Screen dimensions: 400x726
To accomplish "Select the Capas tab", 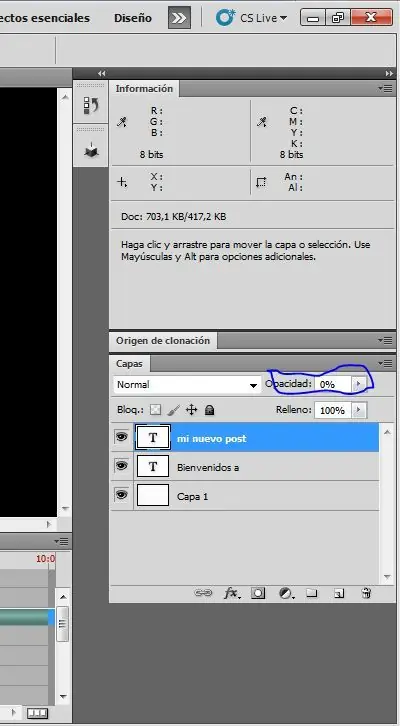I will click(x=129, y=363).
